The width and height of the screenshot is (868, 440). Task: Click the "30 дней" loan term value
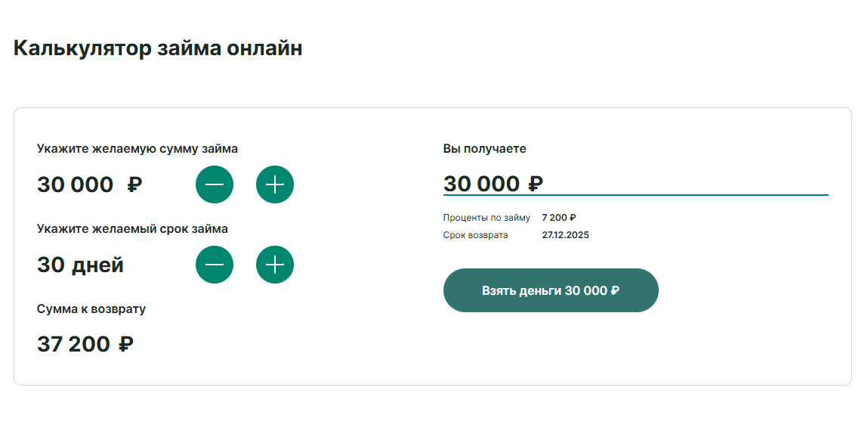[80, 265]
